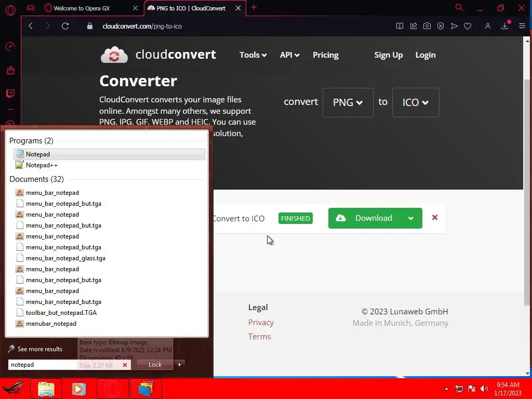Clear the notepad search box
This screenshot has width=532, height=399.
(125, 365)
